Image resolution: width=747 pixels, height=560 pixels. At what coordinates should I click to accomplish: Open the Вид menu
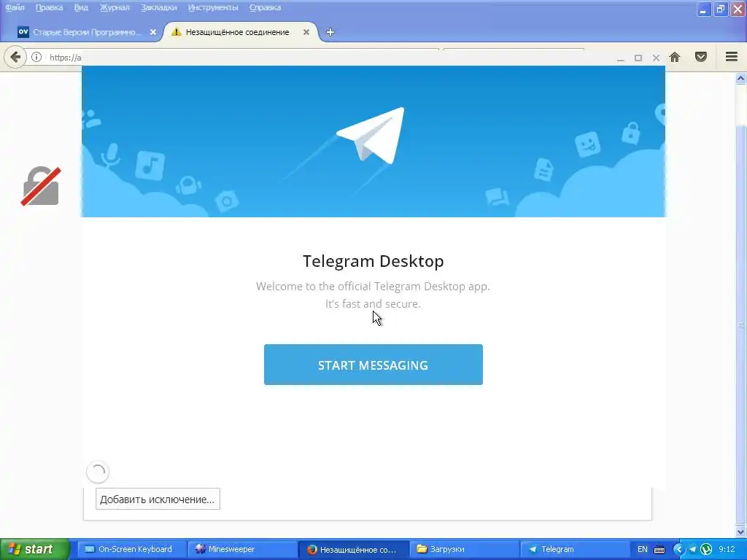coord(81,7)
